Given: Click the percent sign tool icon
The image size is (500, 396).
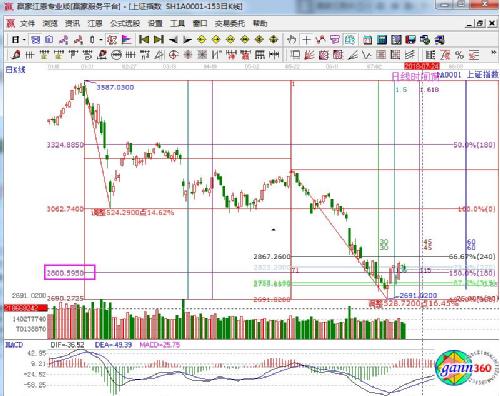Looking at the screenshot, I should [x=459, y=55].
